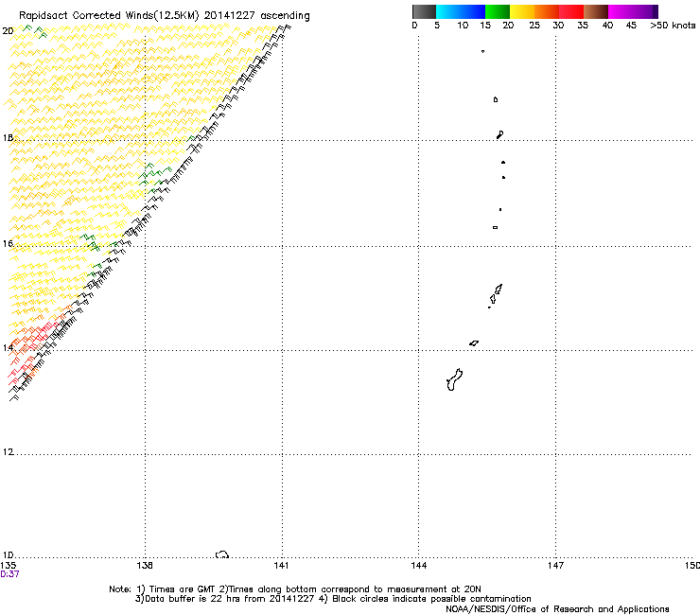700x615 pixels.
Task: Click the green 15-20 knots color swatch
Action: tap(498, 11)
